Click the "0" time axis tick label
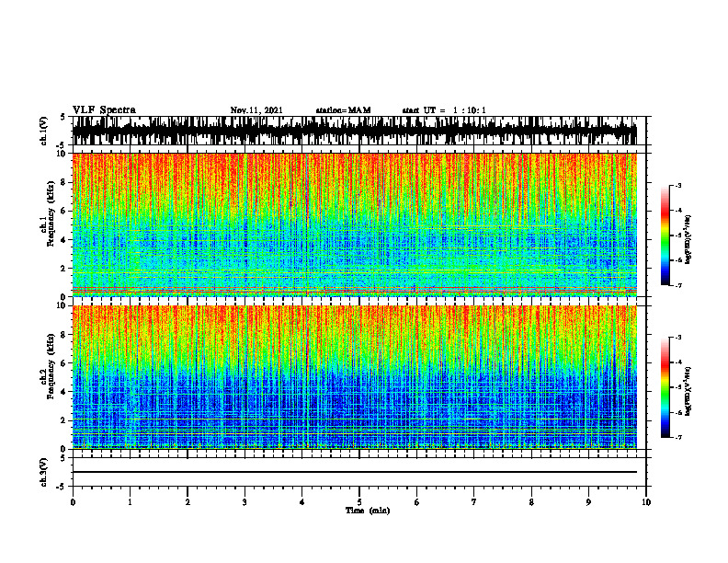This screenshot has height=563, width=728. click(73, 502)
